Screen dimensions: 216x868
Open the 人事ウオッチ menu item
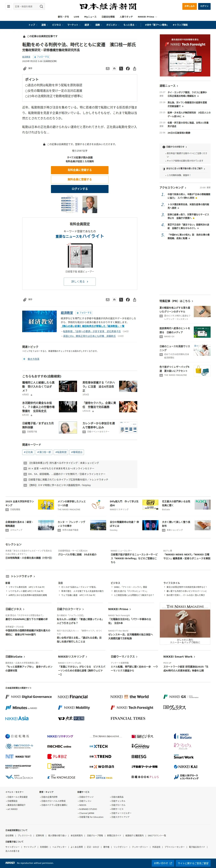point(126,17)
